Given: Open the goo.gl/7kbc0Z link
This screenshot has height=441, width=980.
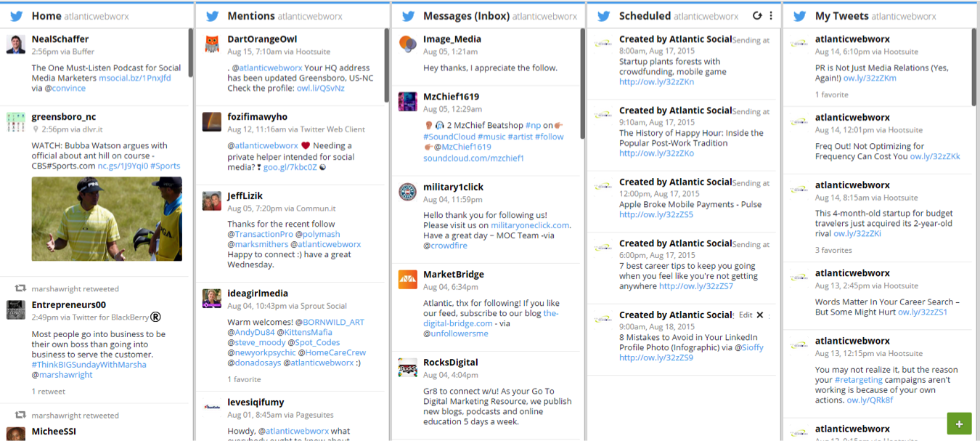Looking at the screenshot, I should point(290,166).
